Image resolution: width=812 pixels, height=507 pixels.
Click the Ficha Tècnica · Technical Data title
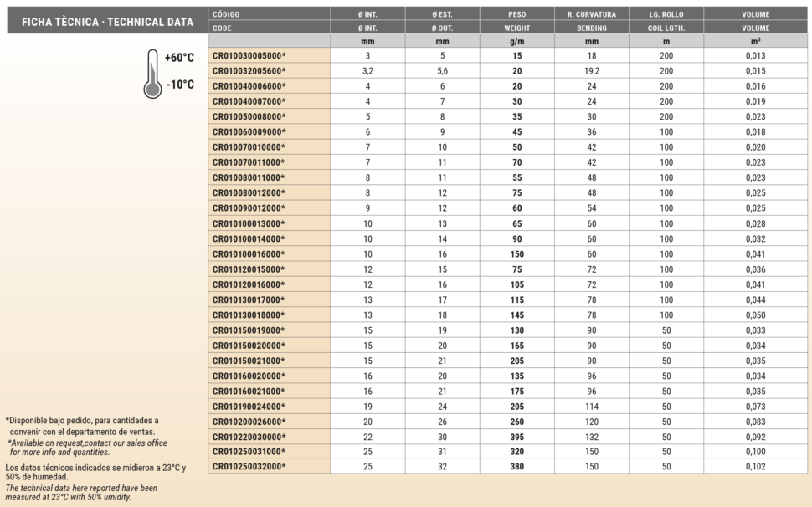pyautogui.click(x=107, y=22)
